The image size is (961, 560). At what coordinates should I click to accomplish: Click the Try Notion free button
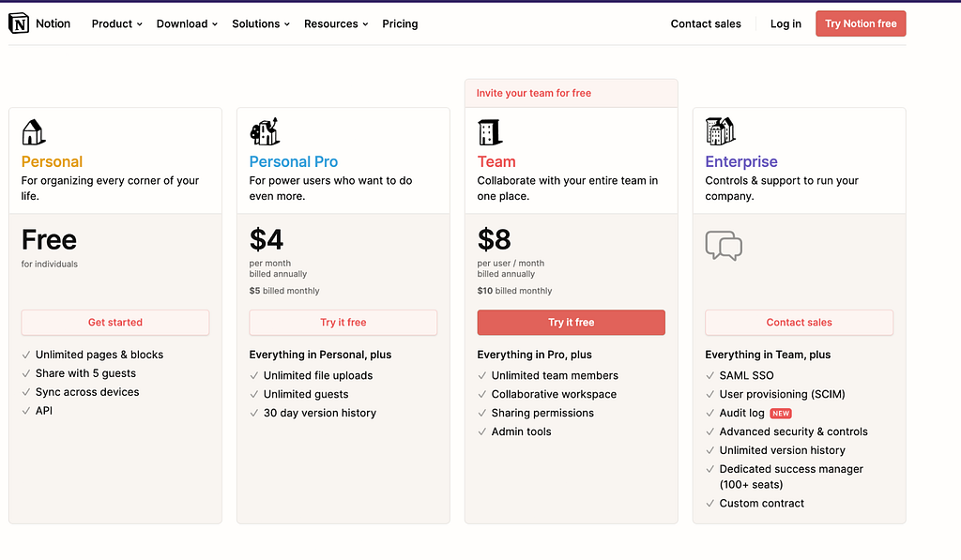tap(861, 23)
